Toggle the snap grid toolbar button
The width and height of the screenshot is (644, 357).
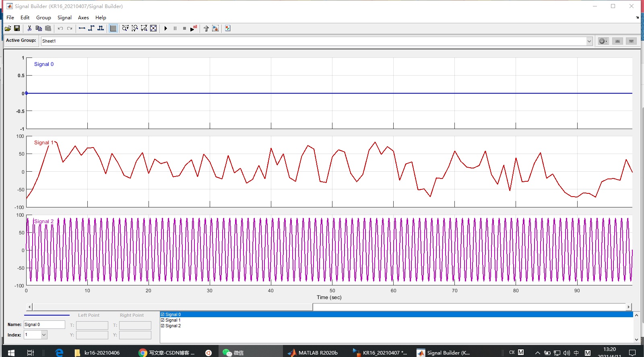pos(113,28)
